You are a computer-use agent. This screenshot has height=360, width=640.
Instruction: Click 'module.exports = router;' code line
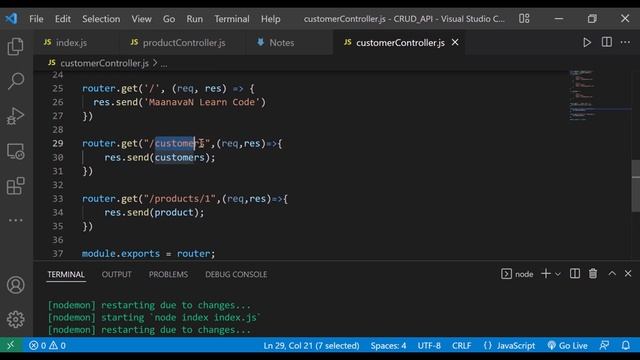pos(148,253)
